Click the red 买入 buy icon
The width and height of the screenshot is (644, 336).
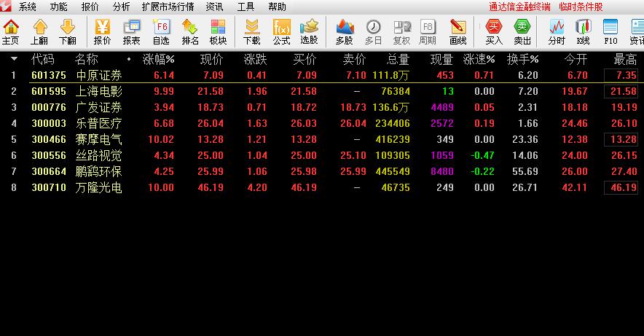tap(494, 32)
